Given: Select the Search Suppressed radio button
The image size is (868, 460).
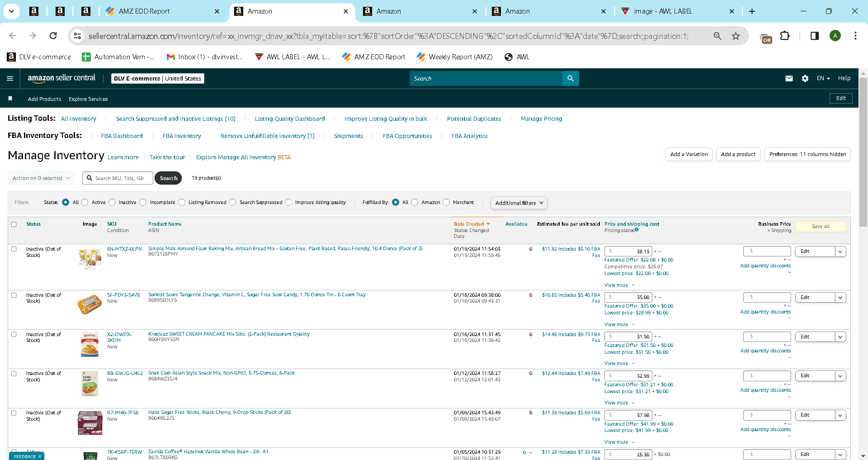Looking at the screenshot, I should click(x=232, y=202).
